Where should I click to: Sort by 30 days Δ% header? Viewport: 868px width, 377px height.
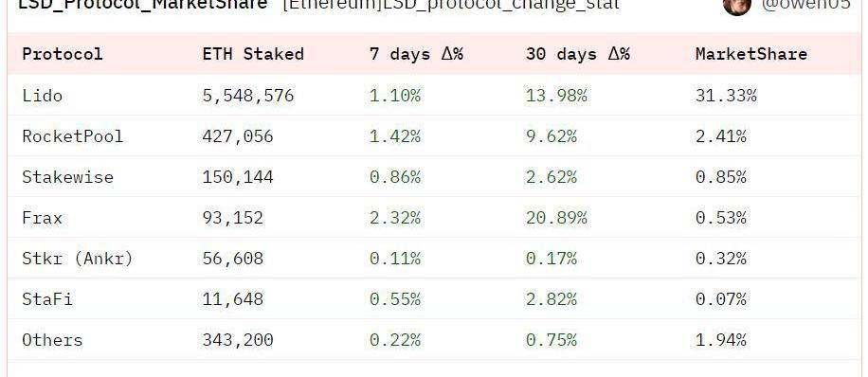pyautogui.click(x=578, y=54)
